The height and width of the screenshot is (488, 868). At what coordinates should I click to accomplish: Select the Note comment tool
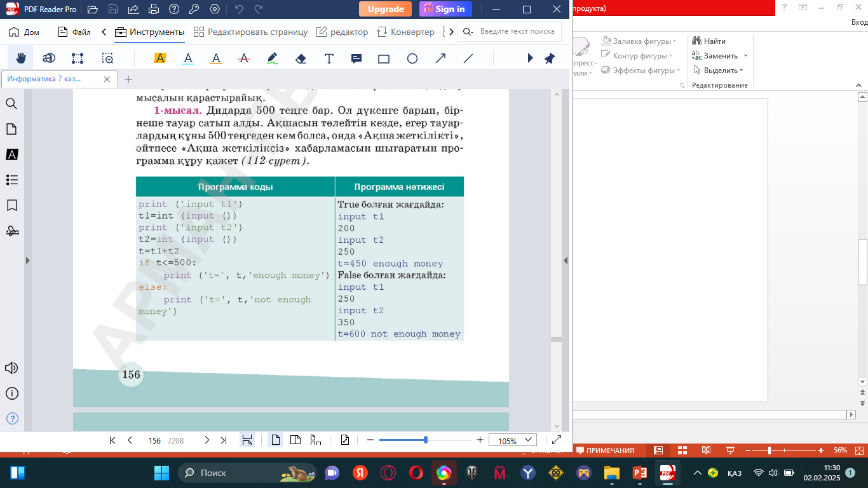356,58
